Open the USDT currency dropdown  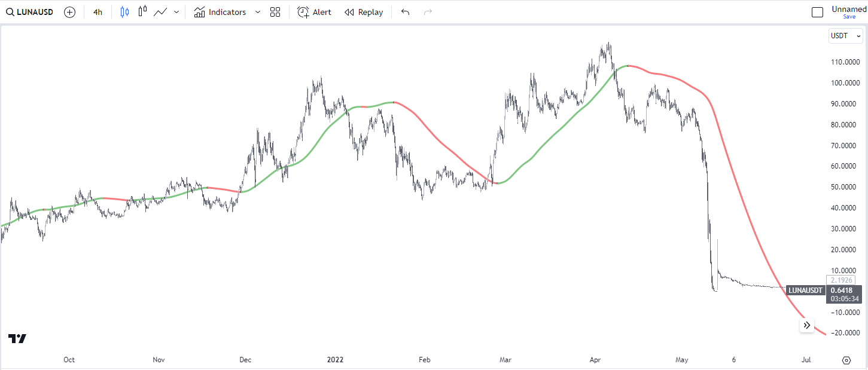tap(845, 36)
